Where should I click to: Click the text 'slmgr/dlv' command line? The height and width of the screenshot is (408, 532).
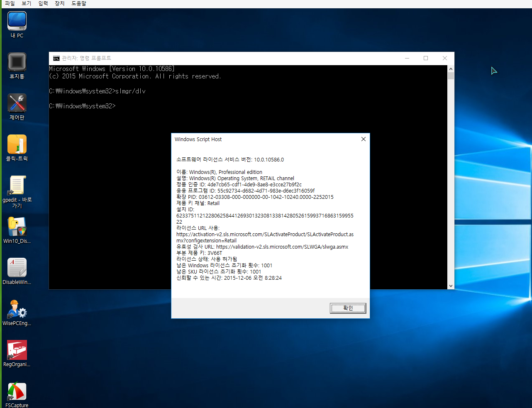(130, 91)
